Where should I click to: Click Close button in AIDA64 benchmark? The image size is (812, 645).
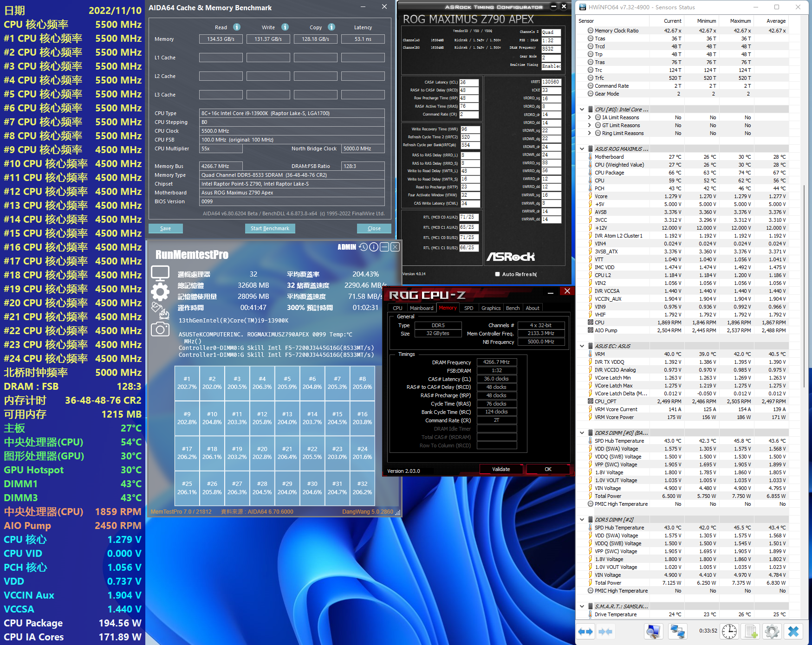374,228
